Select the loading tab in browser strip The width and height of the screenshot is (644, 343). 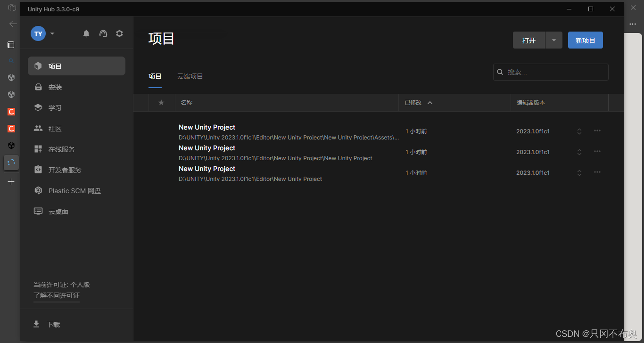tap(11, 163)
